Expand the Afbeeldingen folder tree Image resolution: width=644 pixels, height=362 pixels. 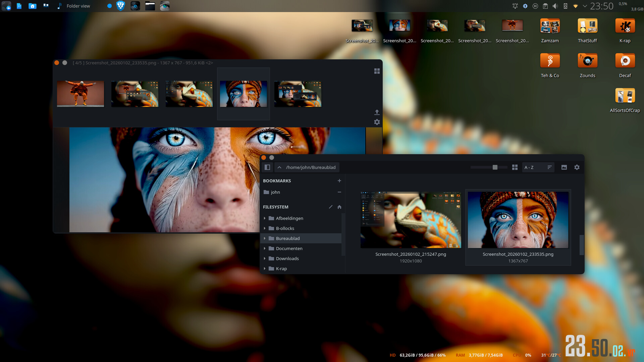coord(265,218)
